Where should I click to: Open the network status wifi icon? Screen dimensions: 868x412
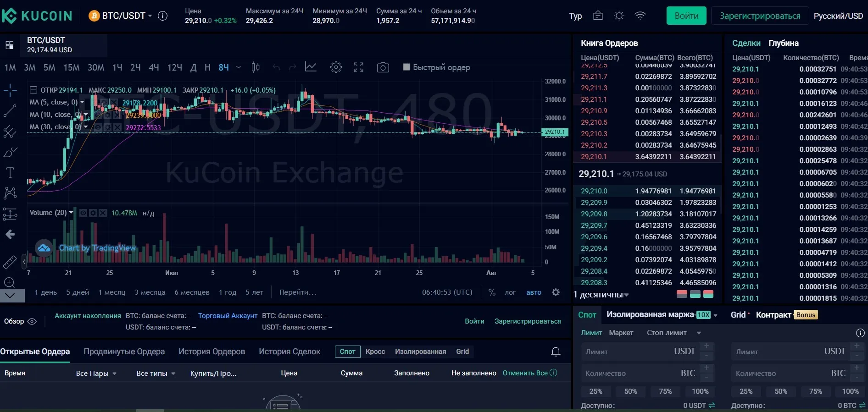click(640, 16)
